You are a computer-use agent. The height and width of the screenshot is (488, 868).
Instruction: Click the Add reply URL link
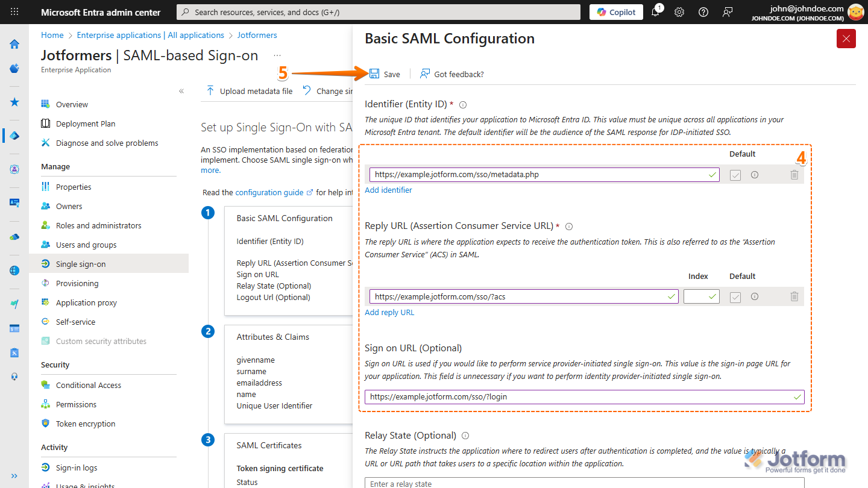[390, 312]
